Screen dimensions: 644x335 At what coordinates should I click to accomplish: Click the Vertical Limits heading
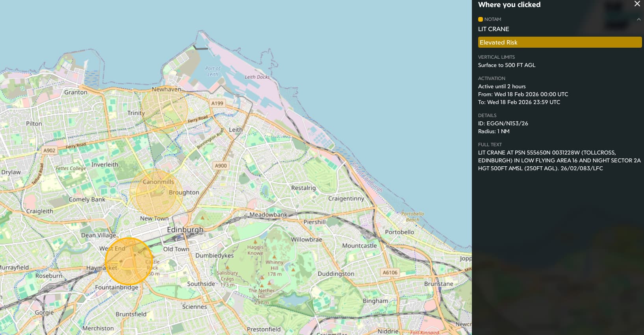point(496,57)
